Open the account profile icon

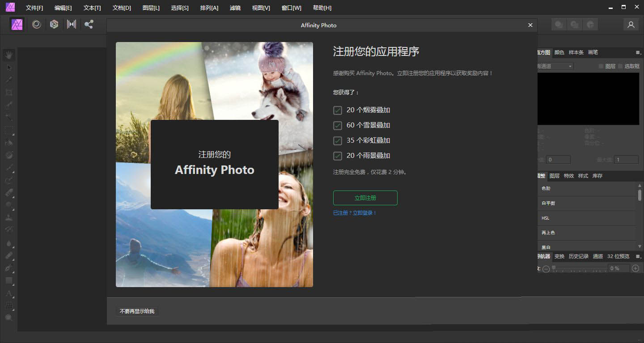pos(631,25)
